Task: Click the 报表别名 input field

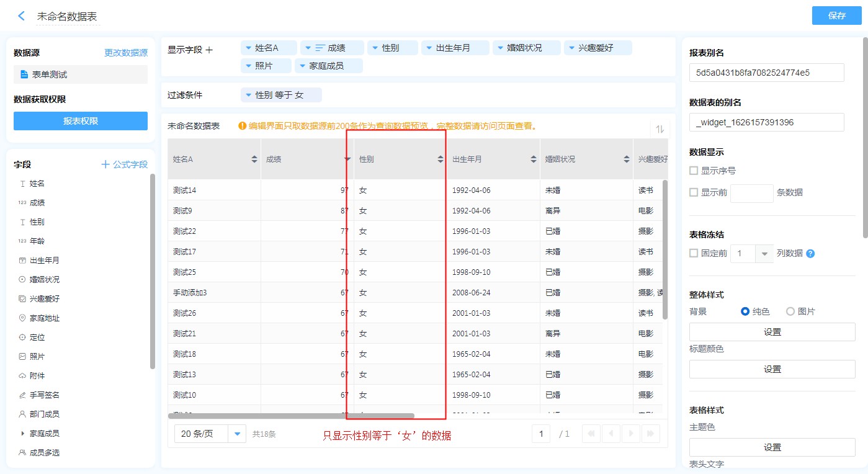Action: point(766,73)
